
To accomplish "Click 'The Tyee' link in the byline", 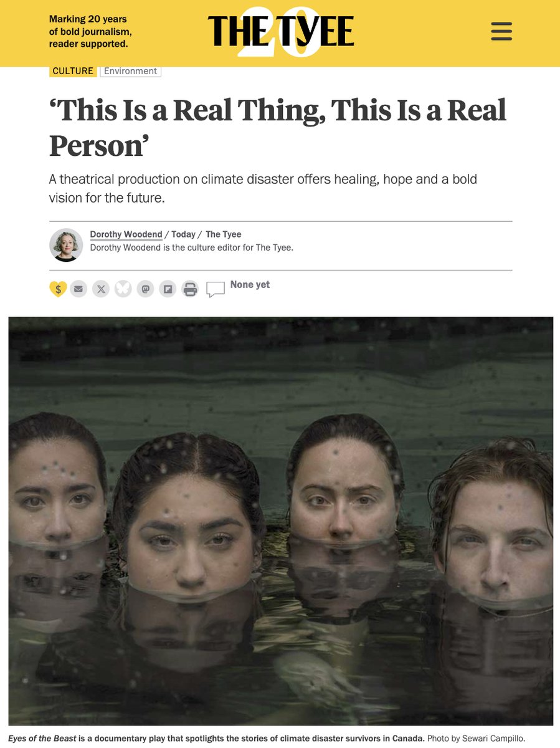I will click(224, 234).
